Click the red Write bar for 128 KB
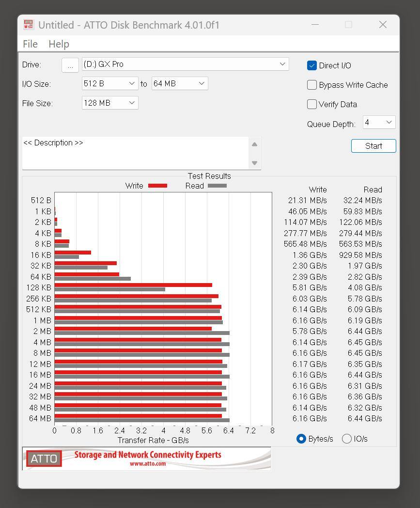 [133, 285]
